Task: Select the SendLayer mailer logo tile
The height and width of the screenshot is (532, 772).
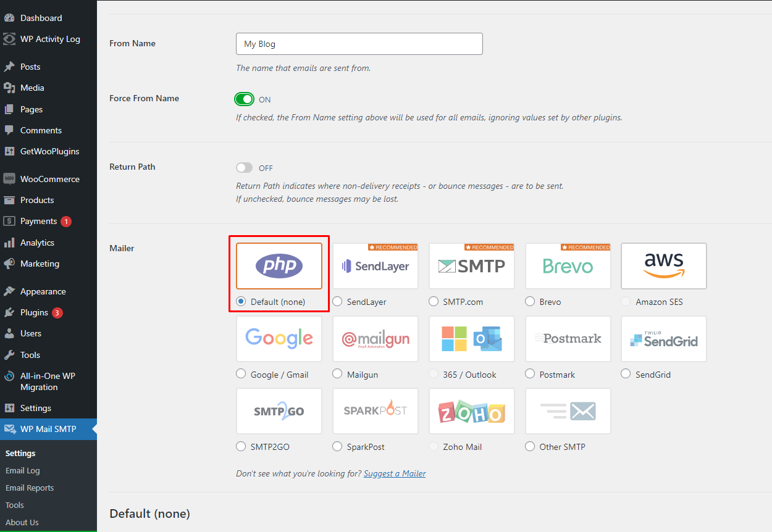Action: pos(376,266)
